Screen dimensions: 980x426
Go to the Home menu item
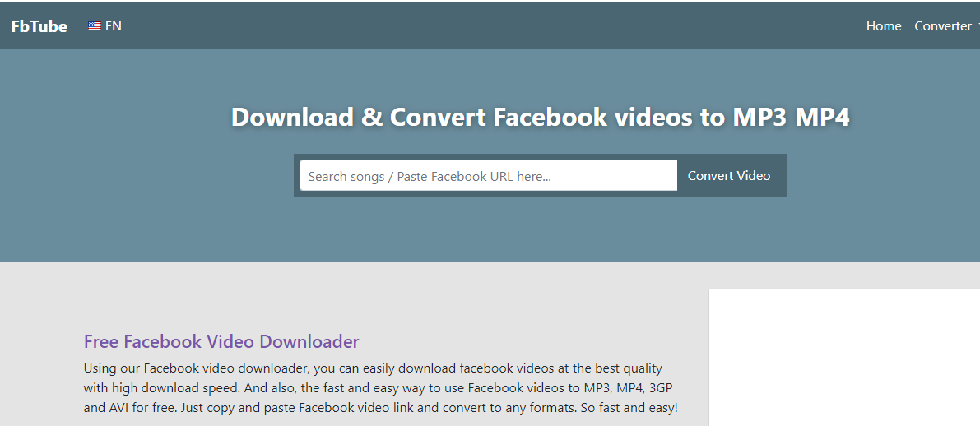click(x=884, y=26)
